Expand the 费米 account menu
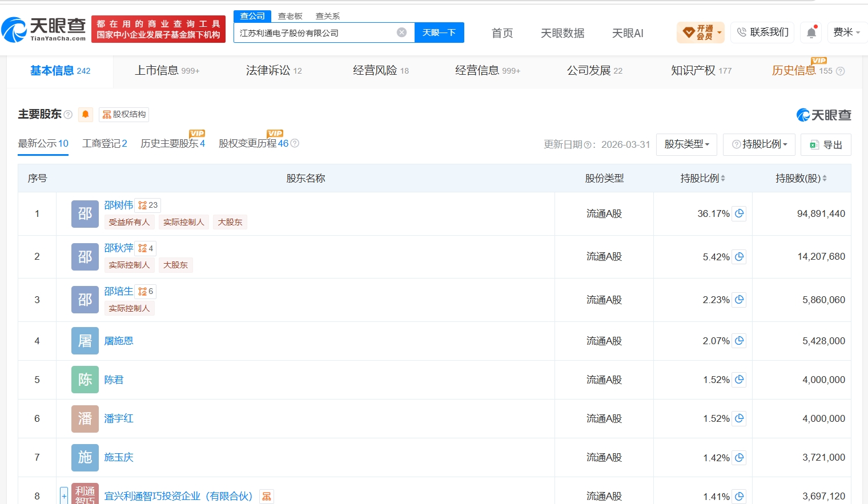Viewport: 868px width, 504px height. pos(847,33)
